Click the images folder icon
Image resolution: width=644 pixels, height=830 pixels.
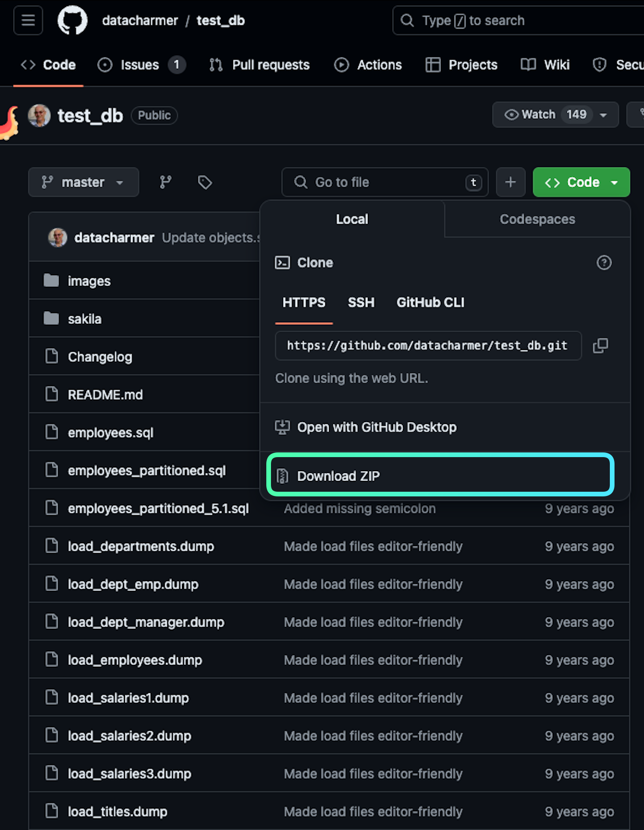(x=51, y=281)
